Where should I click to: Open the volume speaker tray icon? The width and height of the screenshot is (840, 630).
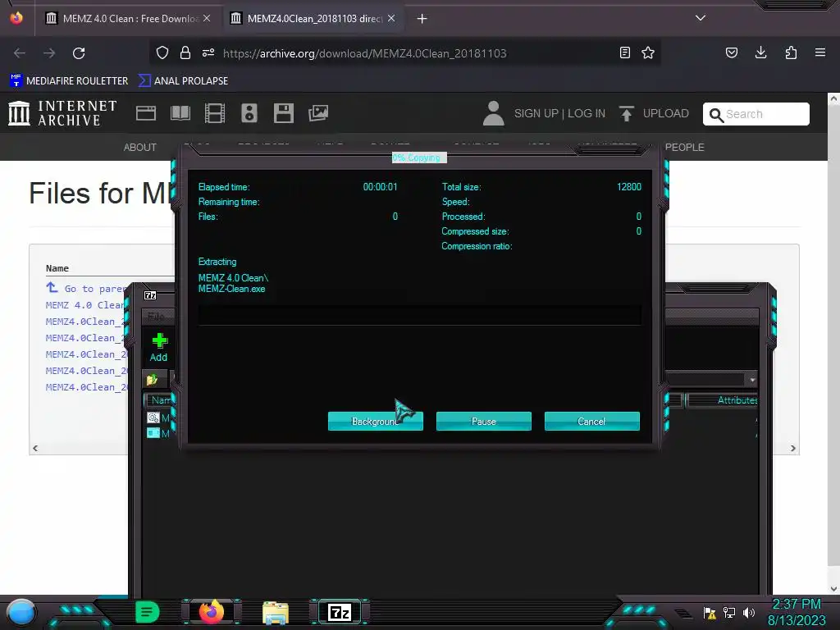[749, 612]
